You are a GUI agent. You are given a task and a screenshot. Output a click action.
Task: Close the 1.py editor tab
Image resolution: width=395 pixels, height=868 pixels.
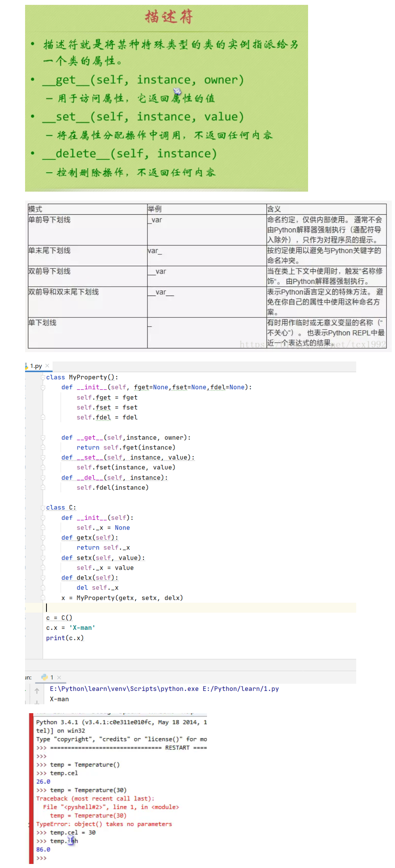(47, 365)
